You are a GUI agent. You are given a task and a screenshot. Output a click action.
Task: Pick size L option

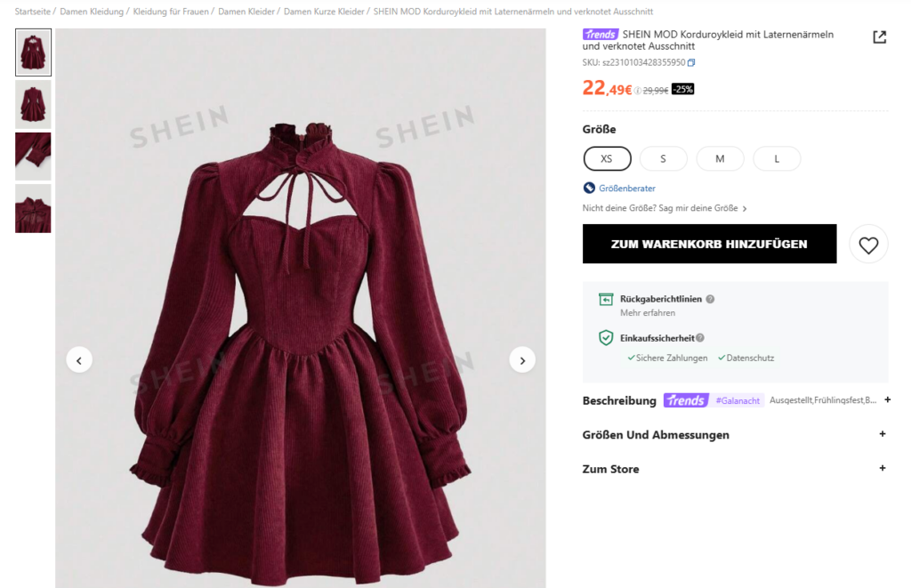pos(777,158)
